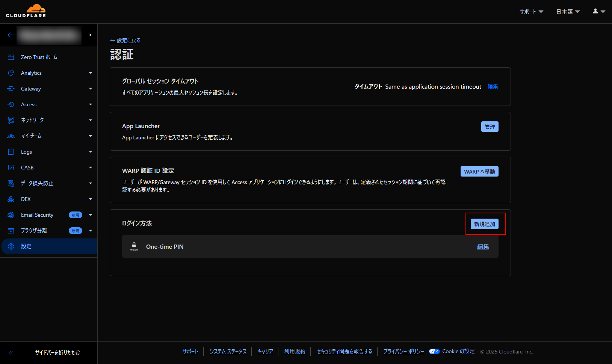Image resolution: width=612 pixels, height=364 pixels.
Task: Open セキュリティ問題を報告する link
Action: [345, 352]
